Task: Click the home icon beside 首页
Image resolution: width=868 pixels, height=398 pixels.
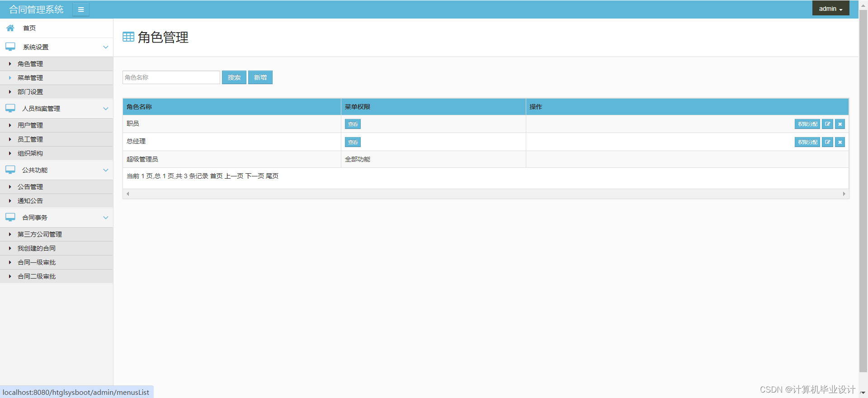Action: [x=10, y=28]
